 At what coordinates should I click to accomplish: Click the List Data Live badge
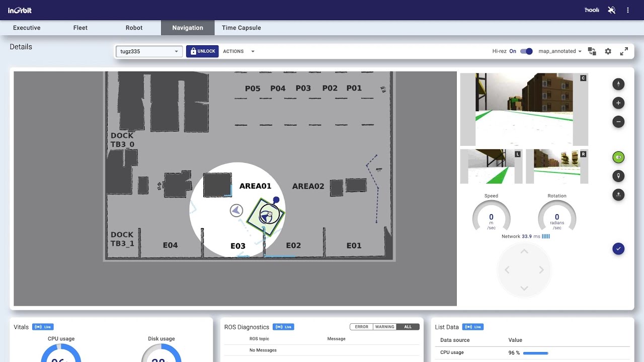(x=473, y=327)
